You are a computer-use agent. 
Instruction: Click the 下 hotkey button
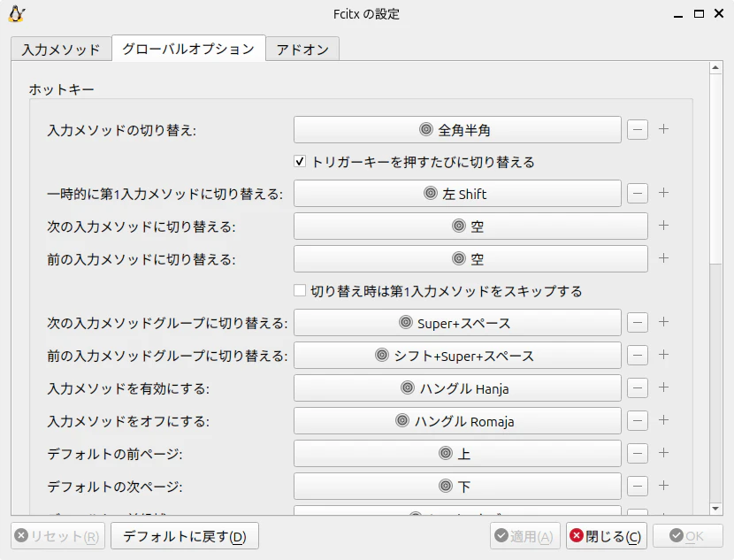[x=457, y=487]
